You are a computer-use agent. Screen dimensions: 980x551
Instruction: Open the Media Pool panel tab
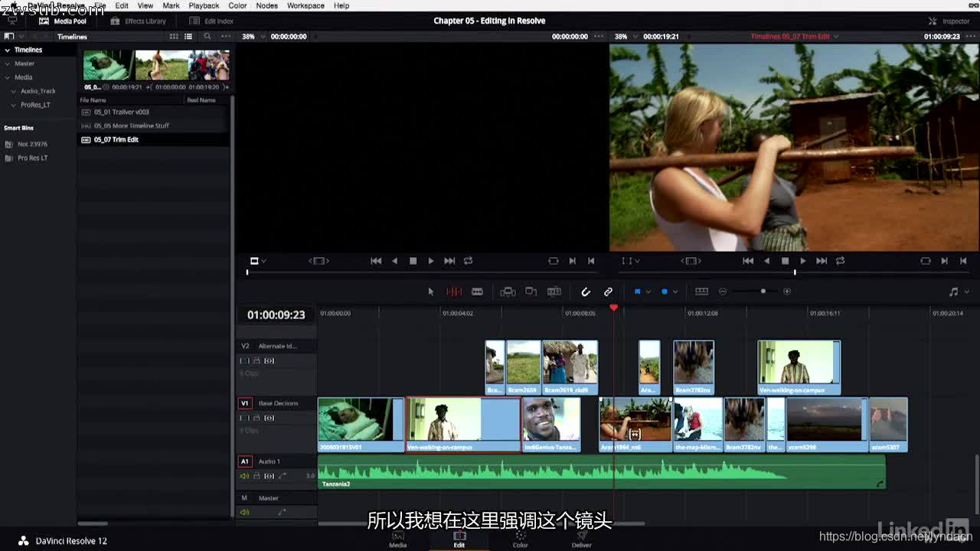coord(63,21)
